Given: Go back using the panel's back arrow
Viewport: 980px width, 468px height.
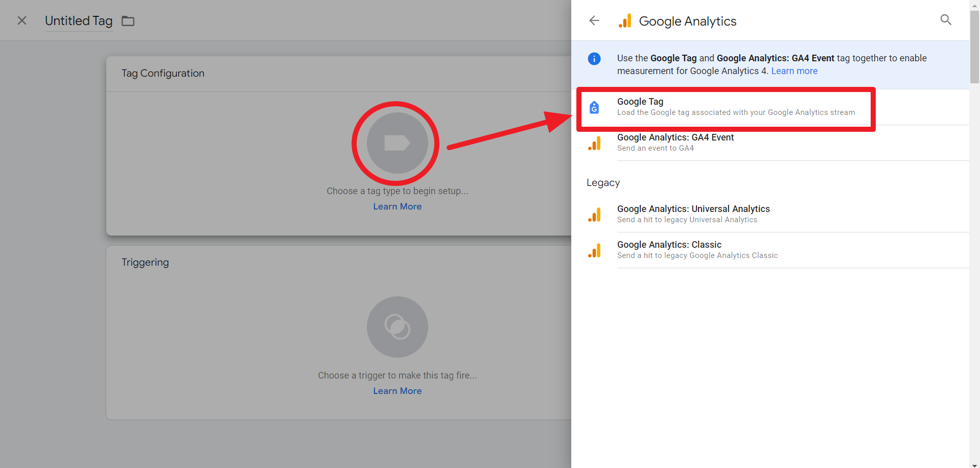Looking at the screenshot, I should [594, 20].
